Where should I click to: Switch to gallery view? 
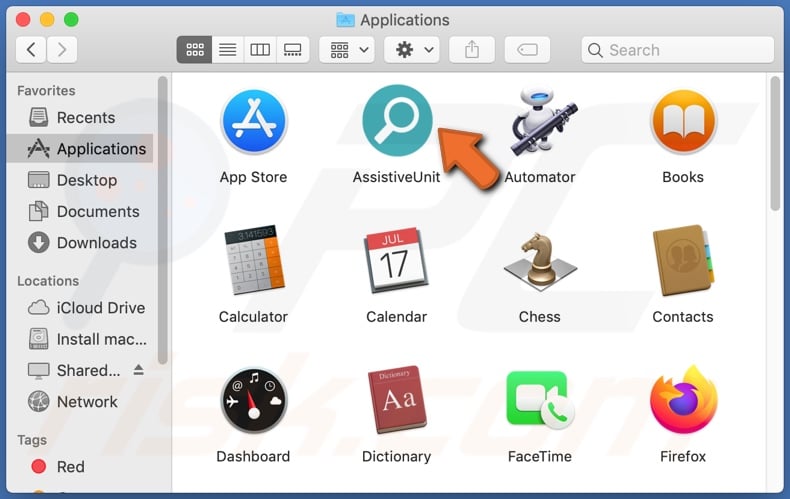tap(293, 50)
